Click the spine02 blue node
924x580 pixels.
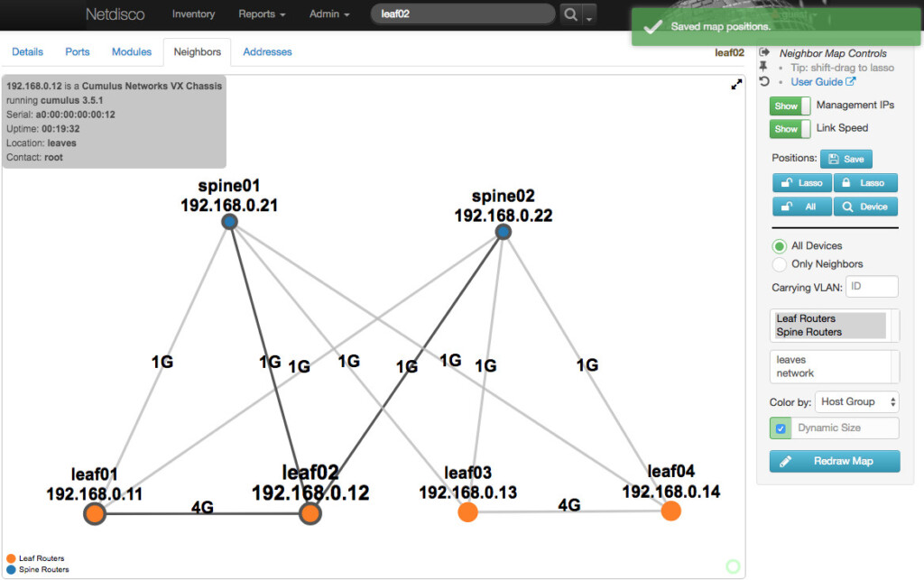(x=504, y=232)
